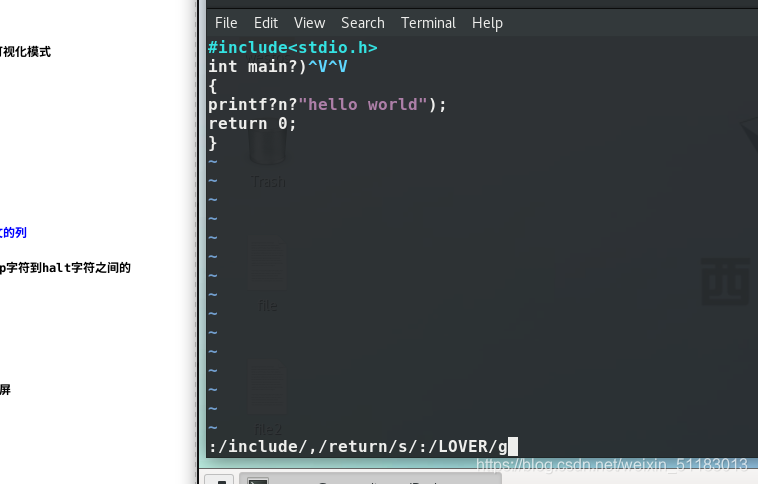Click the vim substitute command line
Screen dimensions: 758x484
point(358,446)
